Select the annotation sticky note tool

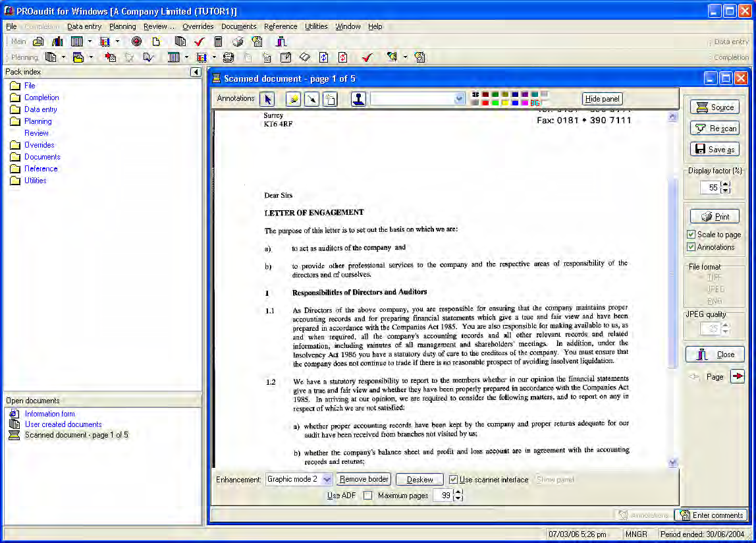(x=331, y=99)
